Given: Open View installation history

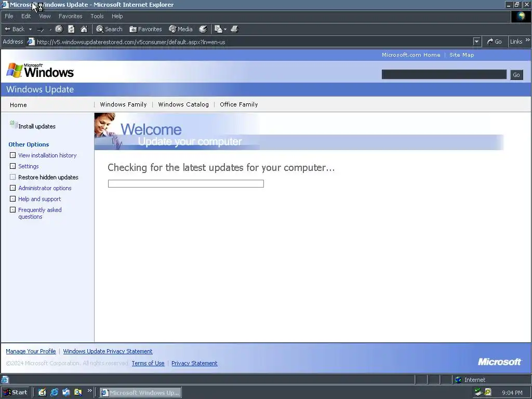Looking at the screenshot, I should 47,155.
